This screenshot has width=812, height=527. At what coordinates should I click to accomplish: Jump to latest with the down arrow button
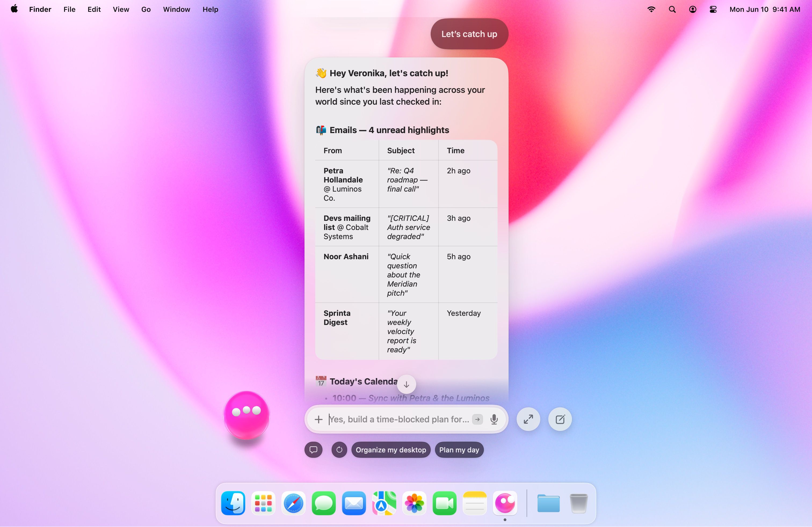406,385
